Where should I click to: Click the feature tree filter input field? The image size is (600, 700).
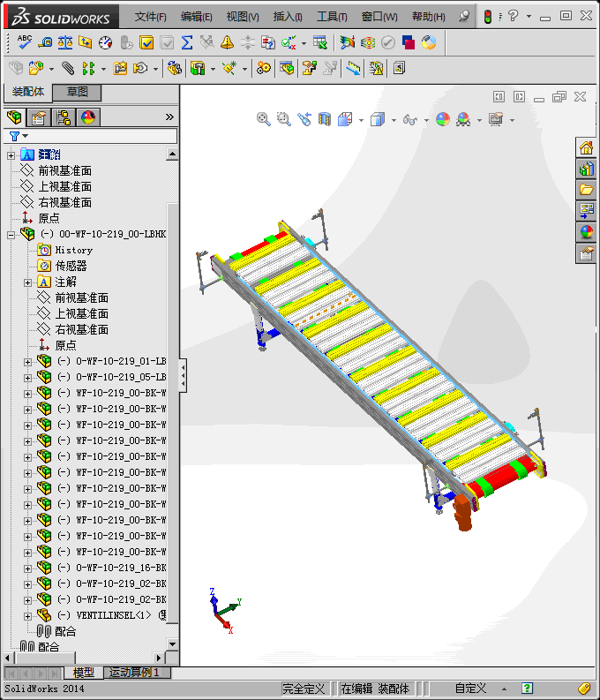pos(90,136)
